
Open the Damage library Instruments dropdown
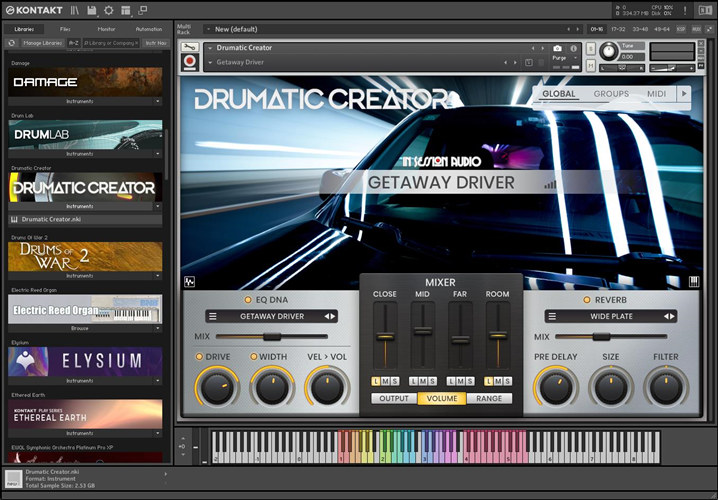coord(158,101)
